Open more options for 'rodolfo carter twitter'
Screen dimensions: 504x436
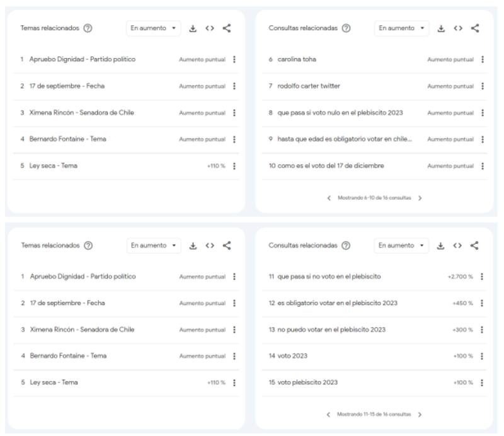pyautogui.click(x=483, y=86)
